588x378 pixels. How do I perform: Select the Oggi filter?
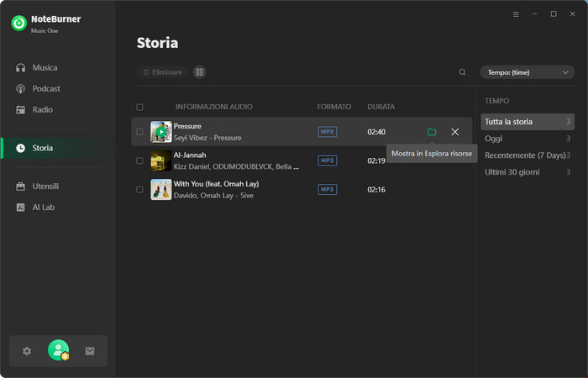pos(528,139)
